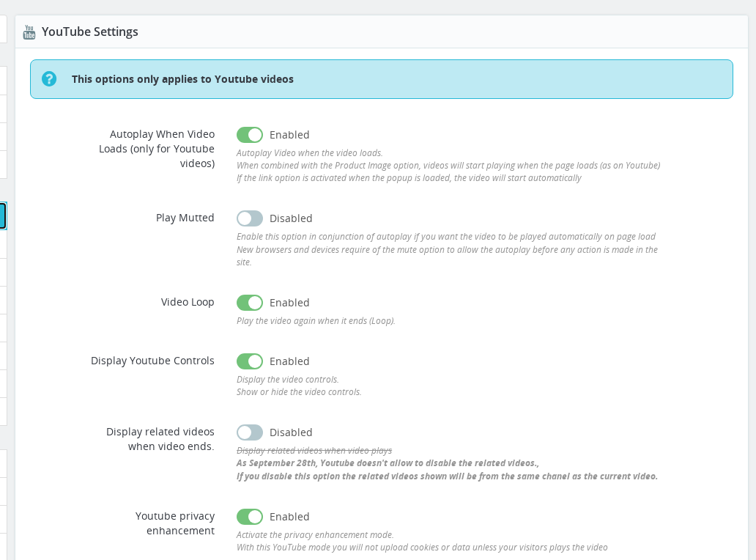Click 'Autoplay Video when the video loads.' hint

point(310,153)
